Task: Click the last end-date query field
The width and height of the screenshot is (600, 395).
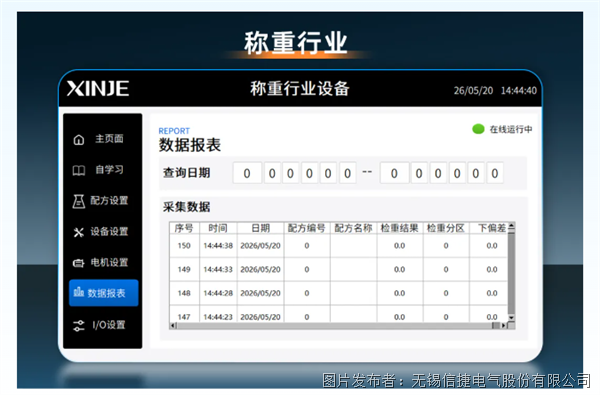Action: click(495, 173)
